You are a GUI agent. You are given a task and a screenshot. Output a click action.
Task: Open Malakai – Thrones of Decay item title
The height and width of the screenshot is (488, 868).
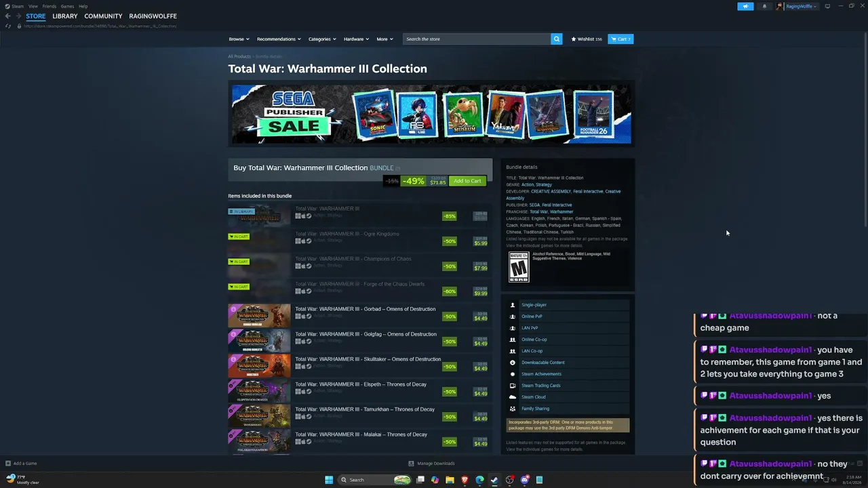361,434
